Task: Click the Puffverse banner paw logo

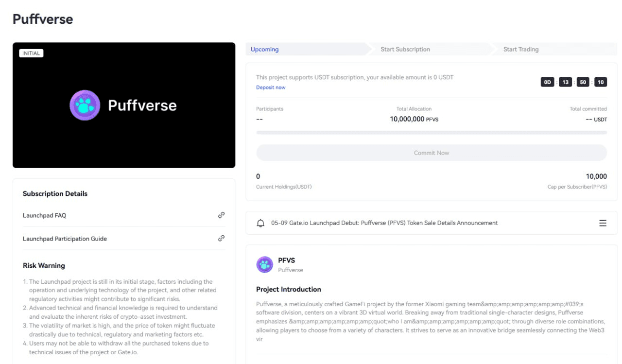Action: click(85, 105)
